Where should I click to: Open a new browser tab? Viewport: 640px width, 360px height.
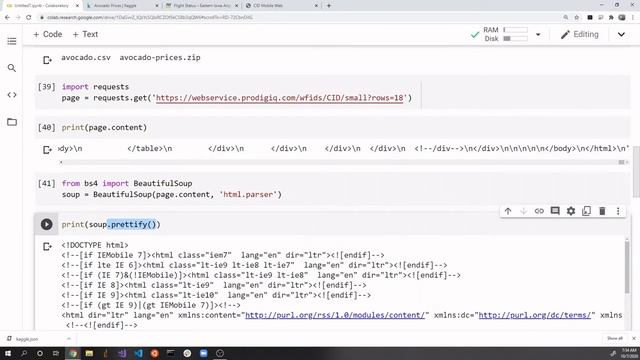tap(329, 6)
